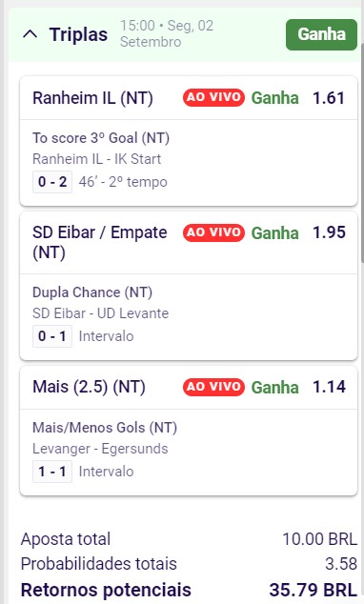Click the 1.14 odds value

329,387
